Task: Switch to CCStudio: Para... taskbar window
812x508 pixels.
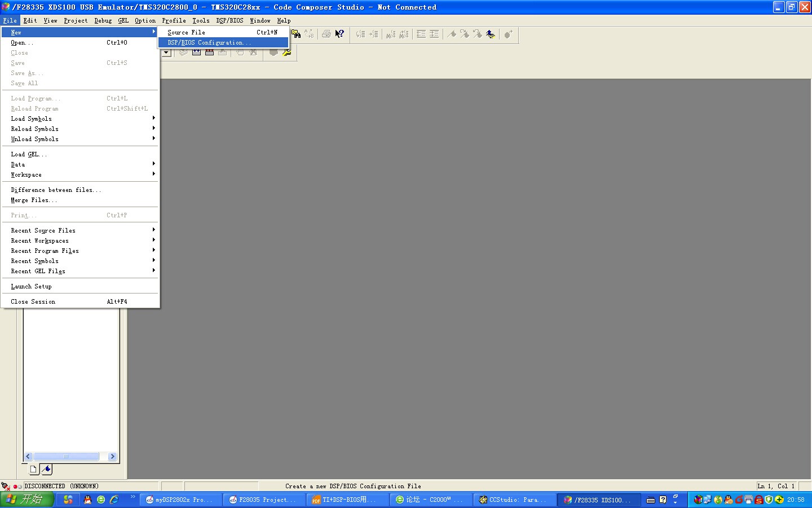Action: point(515,500)
